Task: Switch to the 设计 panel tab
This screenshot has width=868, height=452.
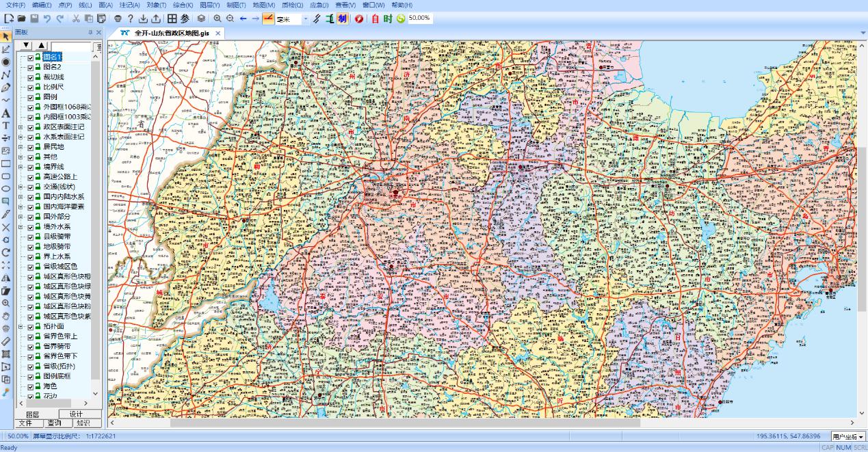Action: pyautogui.click(x=75, y=414)
